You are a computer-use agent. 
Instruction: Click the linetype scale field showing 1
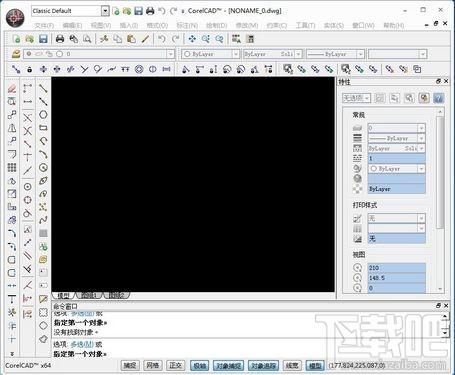tap(396, 158)
